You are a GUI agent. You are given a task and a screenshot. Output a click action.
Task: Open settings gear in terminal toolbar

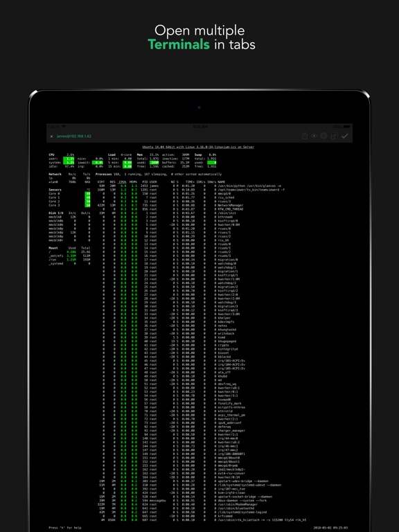pyautogui.click(x=323, y=136)
